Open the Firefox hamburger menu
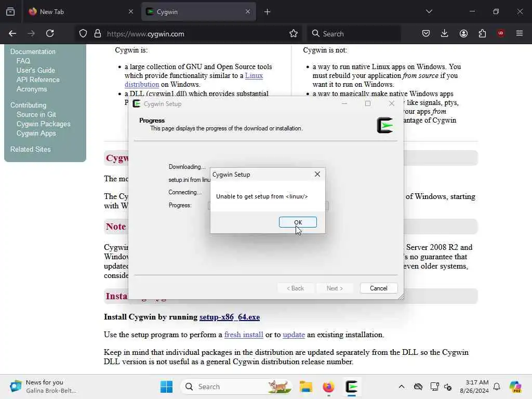This screenshot has width=532, height=399. [520, 33]
